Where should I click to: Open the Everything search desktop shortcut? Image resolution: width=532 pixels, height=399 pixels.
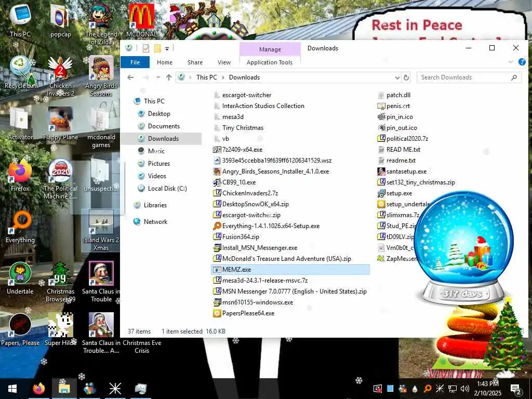pyautogui.click(x=20, y=227)
